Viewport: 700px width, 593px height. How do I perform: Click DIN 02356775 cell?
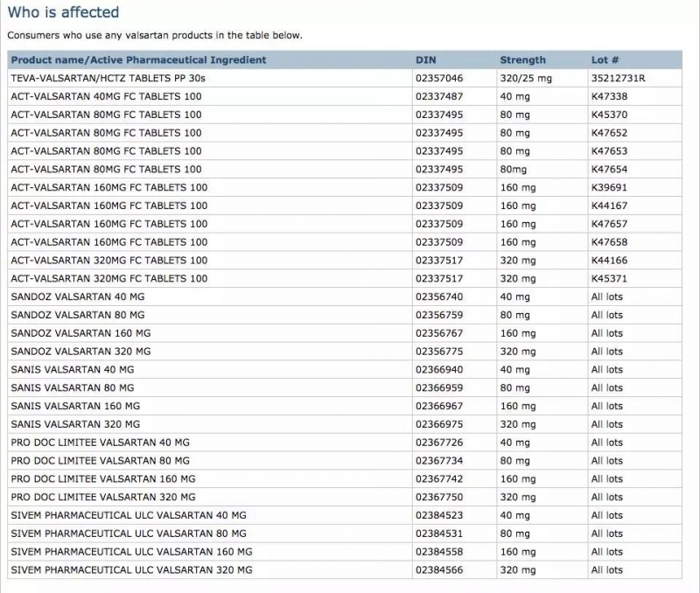(439, 352)
